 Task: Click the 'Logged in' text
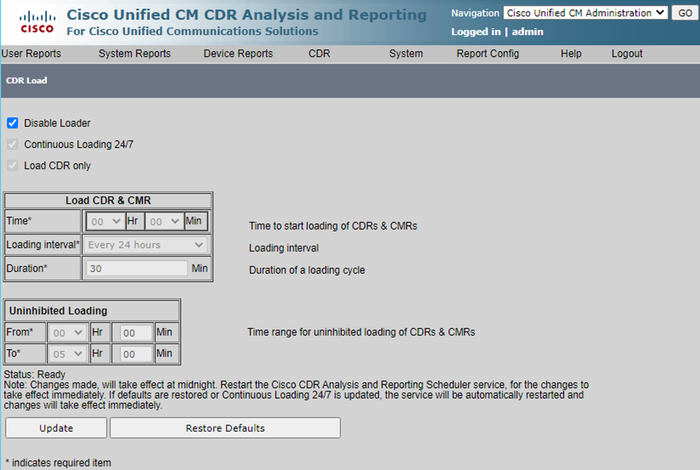[x=476, y=32]
